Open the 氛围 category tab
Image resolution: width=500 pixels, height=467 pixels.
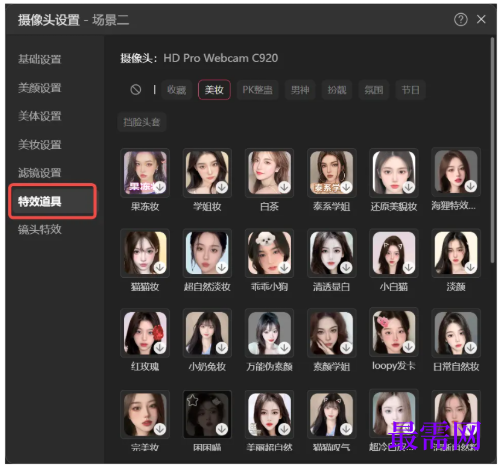click(373, 90)
